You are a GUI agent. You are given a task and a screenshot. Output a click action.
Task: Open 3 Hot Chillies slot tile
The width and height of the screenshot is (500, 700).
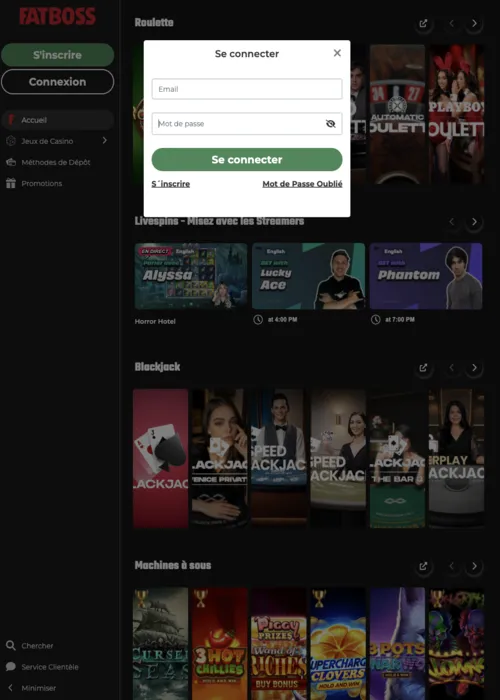point(220,644)
